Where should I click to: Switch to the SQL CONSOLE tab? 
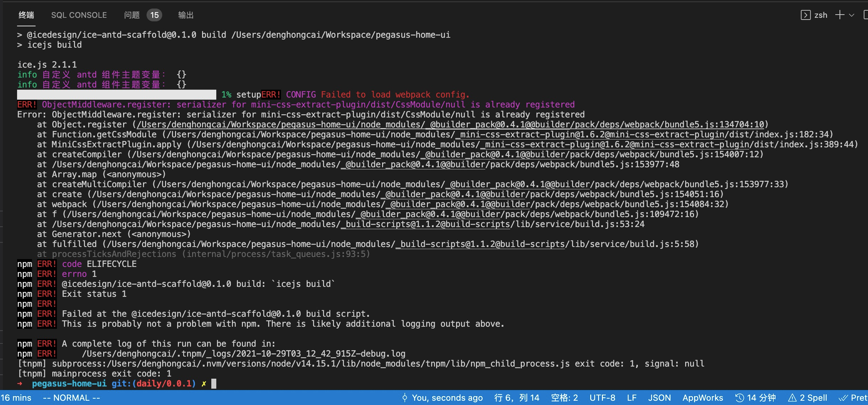coord(79,15)
